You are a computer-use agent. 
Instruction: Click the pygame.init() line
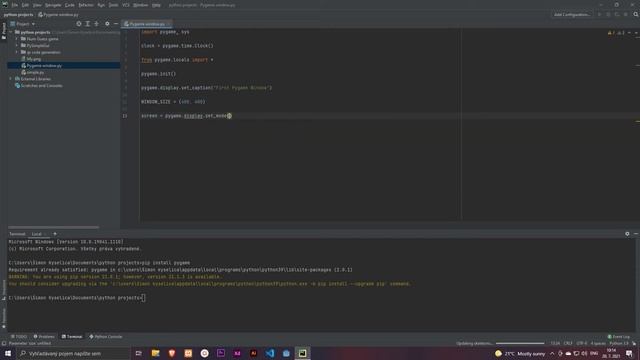[x=158, y=74]
